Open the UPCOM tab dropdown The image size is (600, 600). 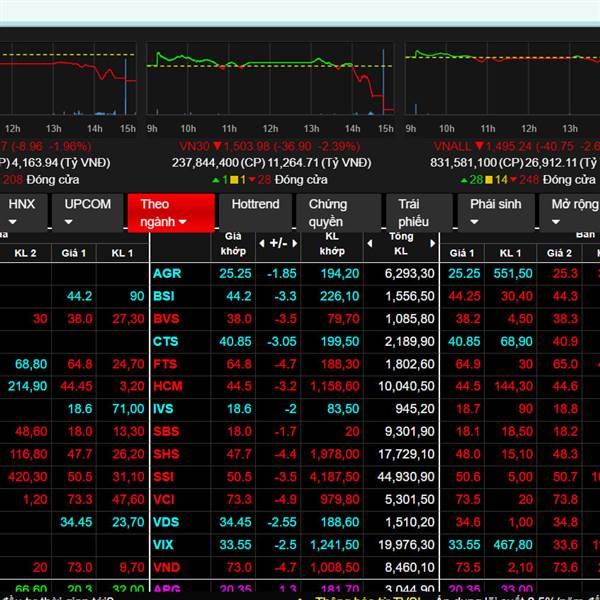pos(88,212)
